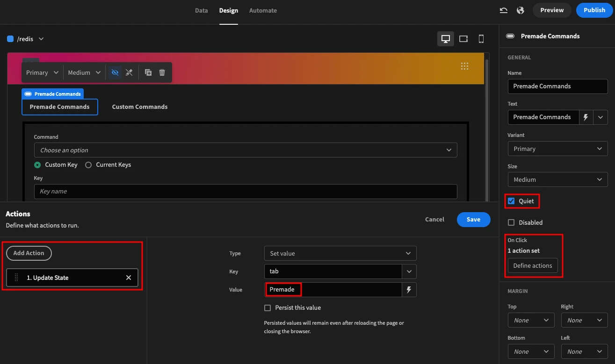The width and height of the screenshot is (615, 364).
Task: Open the Type Set value dropdown
Action: click(x=340, y=253)
